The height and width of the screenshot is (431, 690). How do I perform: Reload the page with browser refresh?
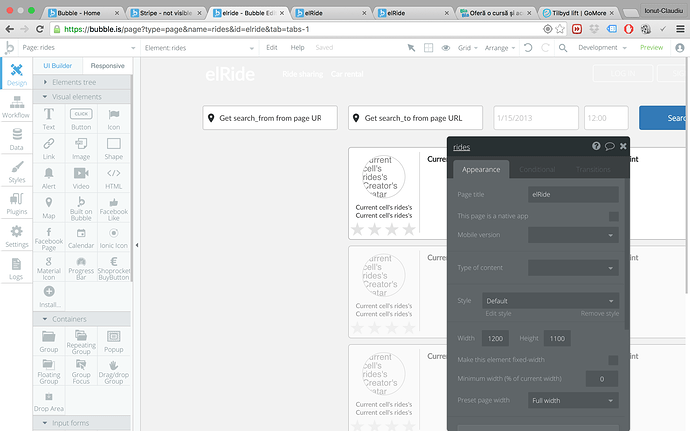40,29
